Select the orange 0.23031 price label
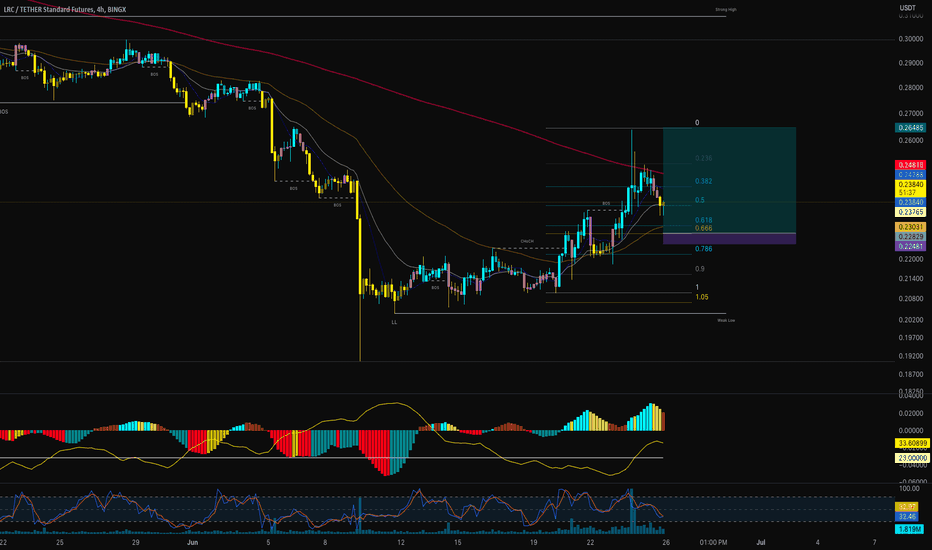 910,227
